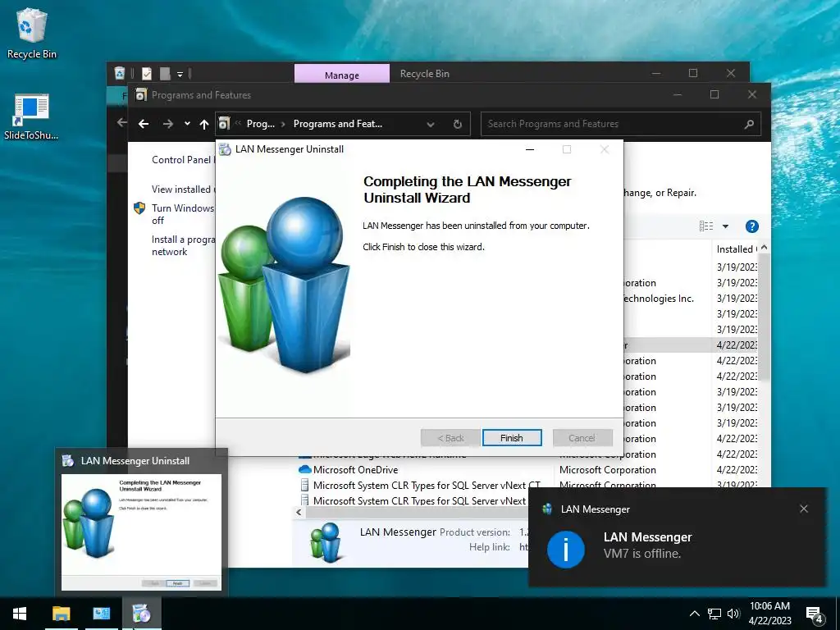
Task: Click the LAN Messenger Uninstall title icon
Action: [226, 149]
